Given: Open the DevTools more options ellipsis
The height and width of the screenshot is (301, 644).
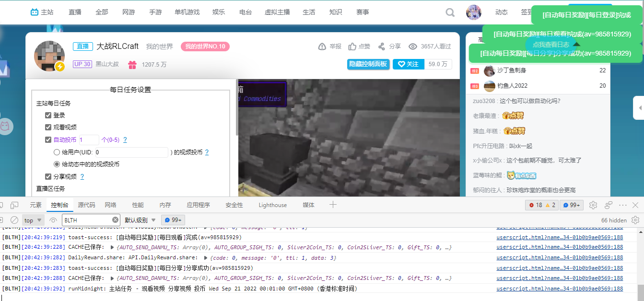Looking at the screenshot, I should (x=623, y=205).
